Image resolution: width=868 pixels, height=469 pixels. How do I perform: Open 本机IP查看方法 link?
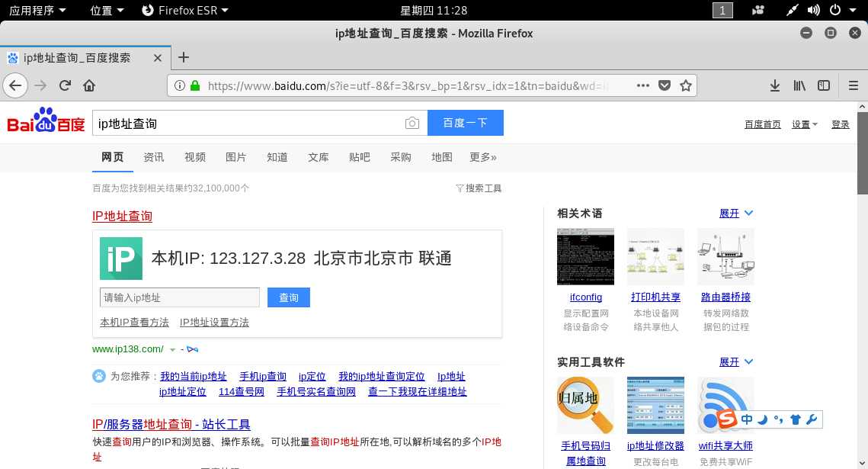coord(135,323)
